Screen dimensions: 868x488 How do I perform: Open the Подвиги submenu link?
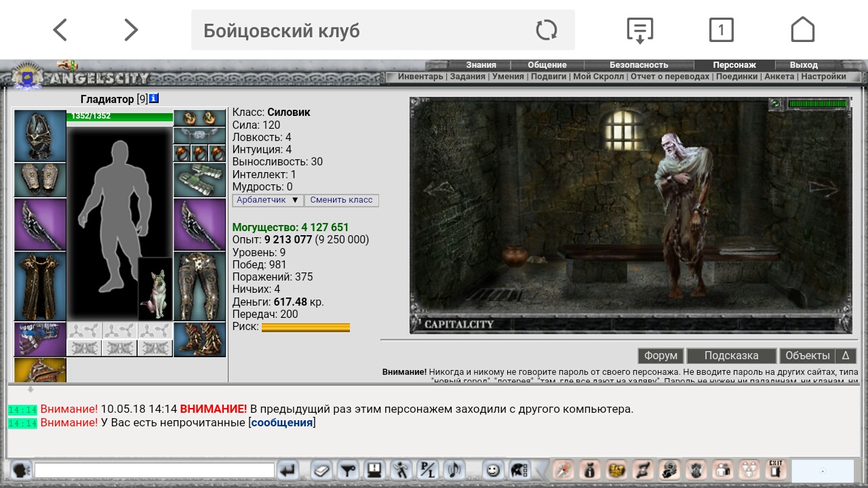coord(549,77)
